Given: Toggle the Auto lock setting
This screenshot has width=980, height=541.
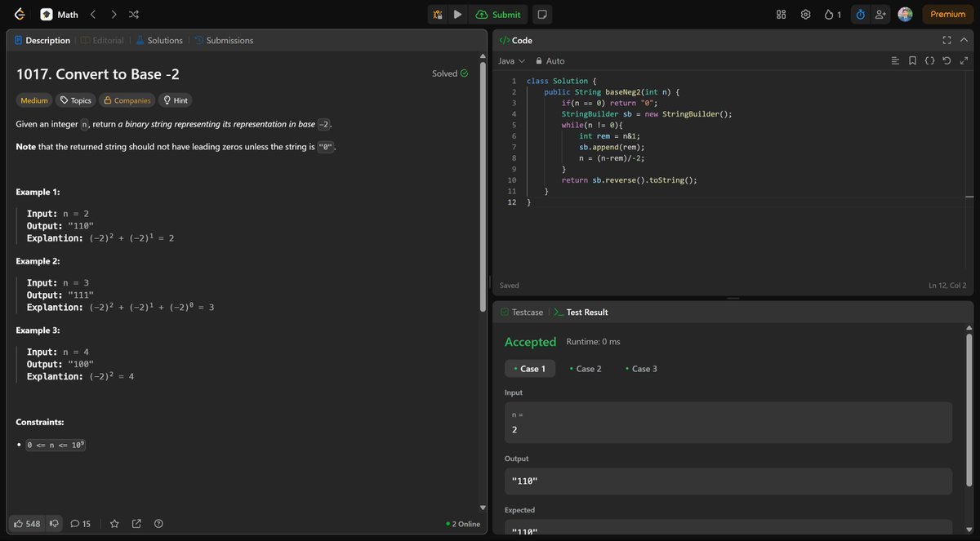Looking at the screenshot, I should (550, 61).
